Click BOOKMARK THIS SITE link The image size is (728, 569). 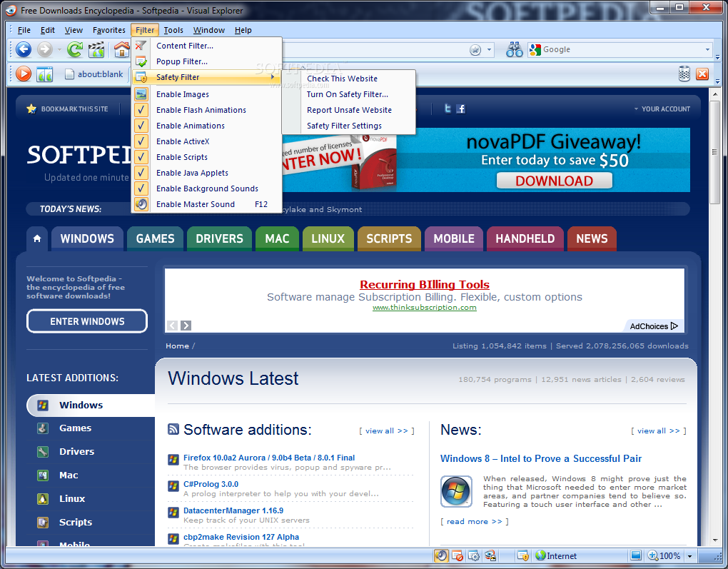click(68, 109)
